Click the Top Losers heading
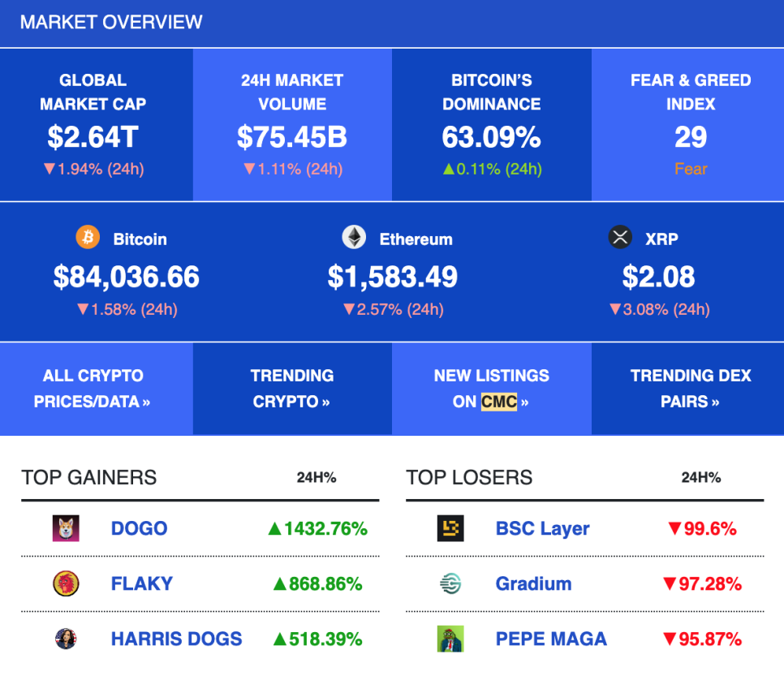The image size is (784, 680). (469, 477)
